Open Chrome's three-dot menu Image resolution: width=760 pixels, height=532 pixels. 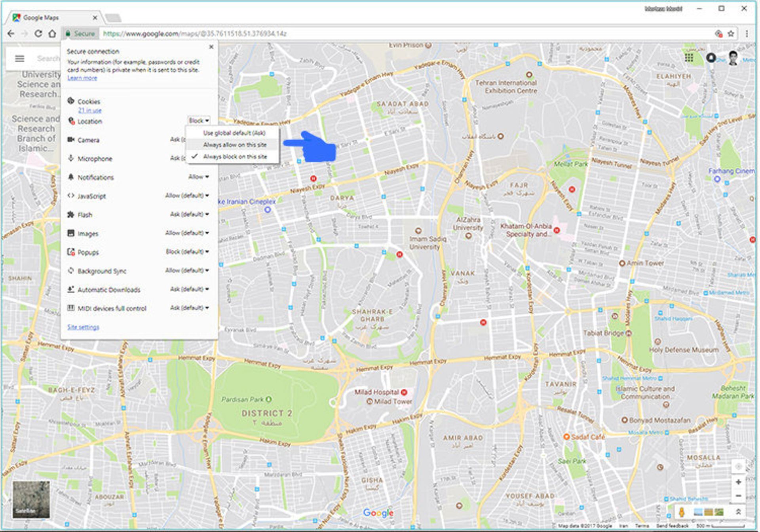(x=747, y=34)
